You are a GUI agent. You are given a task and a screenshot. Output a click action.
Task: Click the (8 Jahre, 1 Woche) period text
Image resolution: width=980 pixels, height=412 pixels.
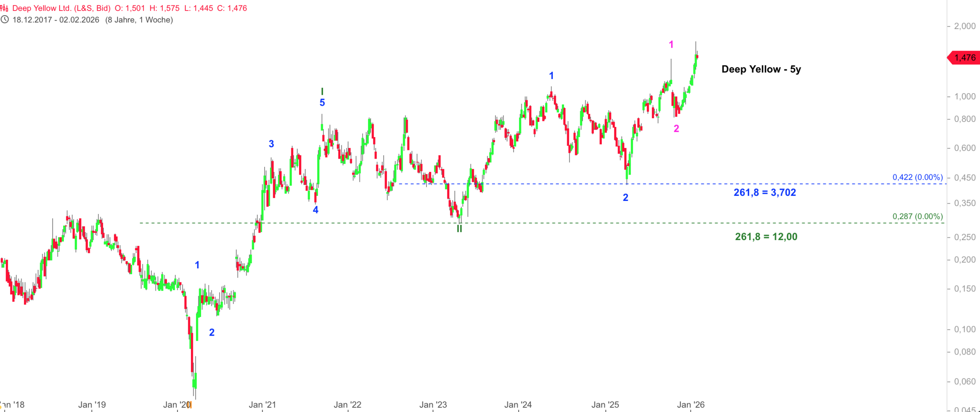139,20
